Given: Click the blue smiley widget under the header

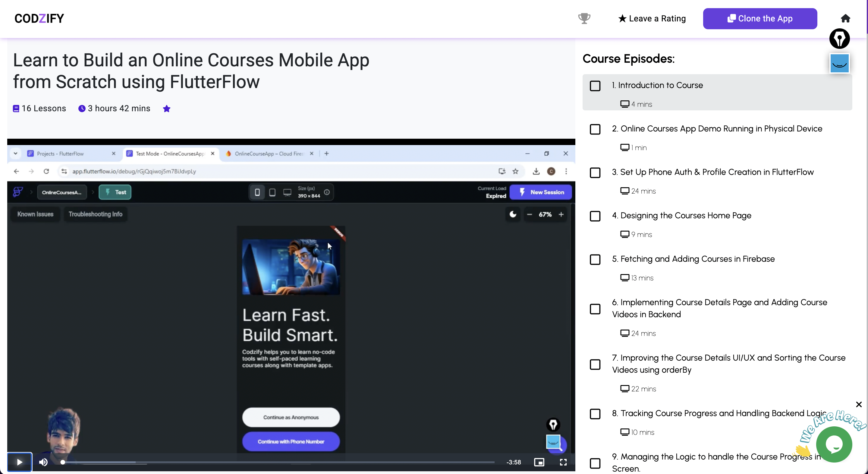Looking at the screenshot, I should pos(839,63).
